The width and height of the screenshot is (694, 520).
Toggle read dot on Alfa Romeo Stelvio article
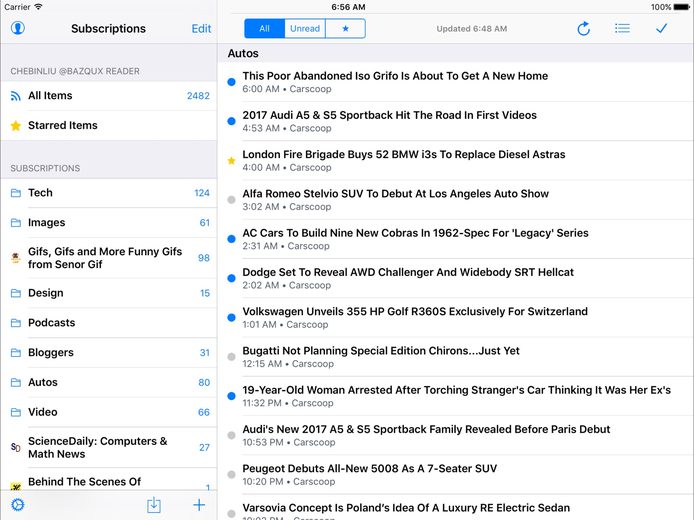click(x=231, y=200)
